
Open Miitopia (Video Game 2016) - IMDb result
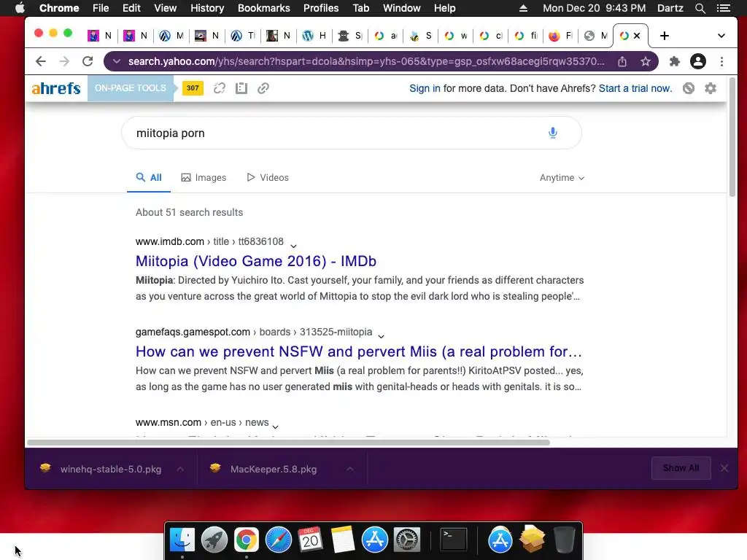(x=256, y=261)
